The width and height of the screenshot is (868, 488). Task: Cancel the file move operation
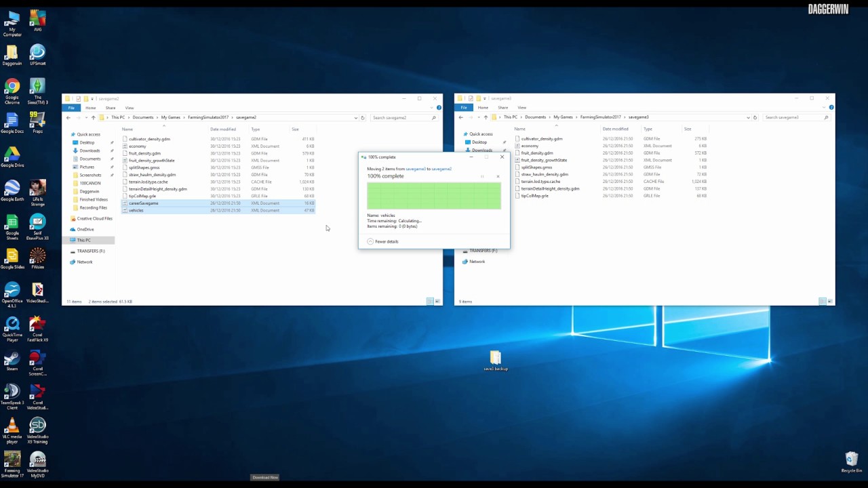point(498,176)
